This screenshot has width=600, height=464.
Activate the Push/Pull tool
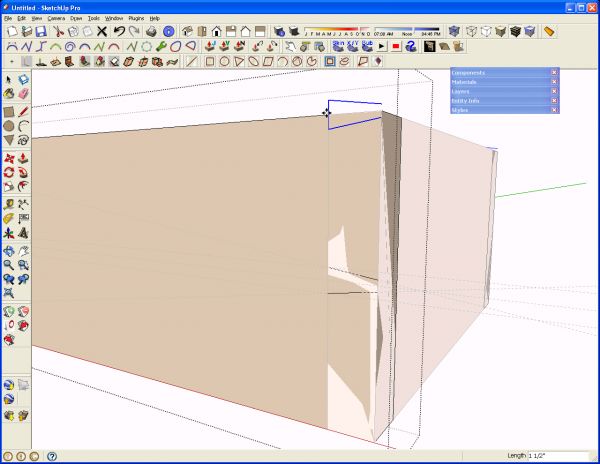click(x=23, y=158)
